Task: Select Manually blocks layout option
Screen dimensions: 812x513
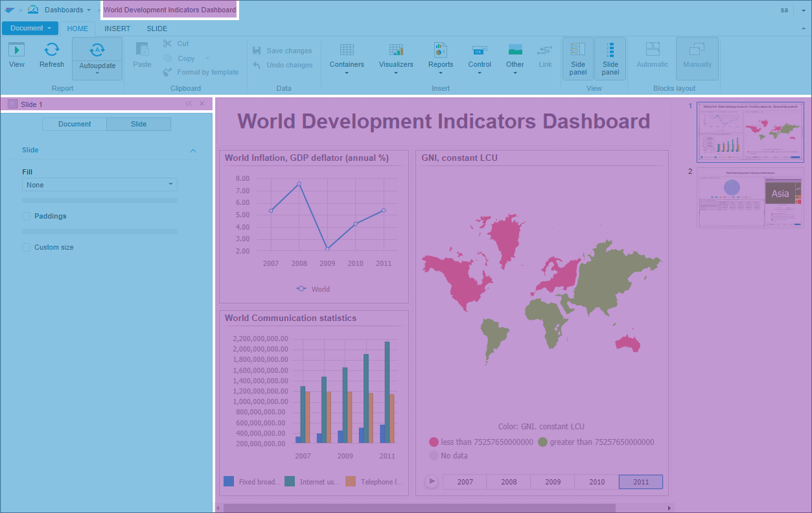Action: (x=697, y=57)
